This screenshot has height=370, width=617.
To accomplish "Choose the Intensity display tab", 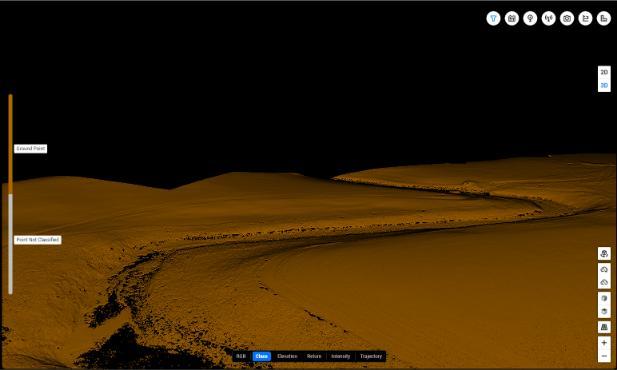I will 340,356.
